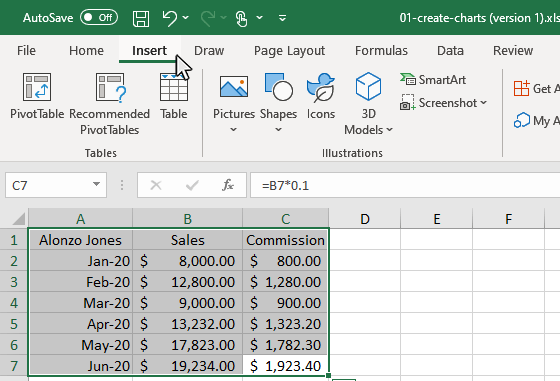Select the May-20 cell
The height and width of the screenshot is (381, 560).
tap(80, 345)
